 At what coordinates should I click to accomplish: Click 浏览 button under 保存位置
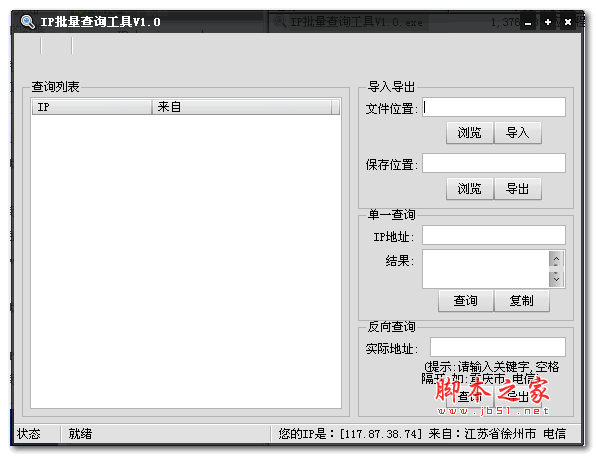tap(469, 189)
